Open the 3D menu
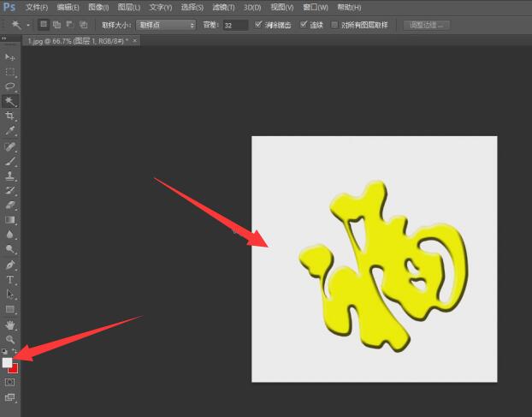 [x=252, y=7]
